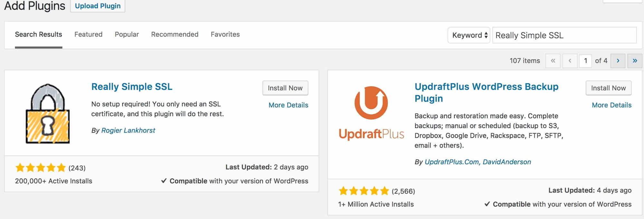The height and width of the screenshot is (219, 644).
Task: Click the previous page arrow
Action: [x=570, y=61]
